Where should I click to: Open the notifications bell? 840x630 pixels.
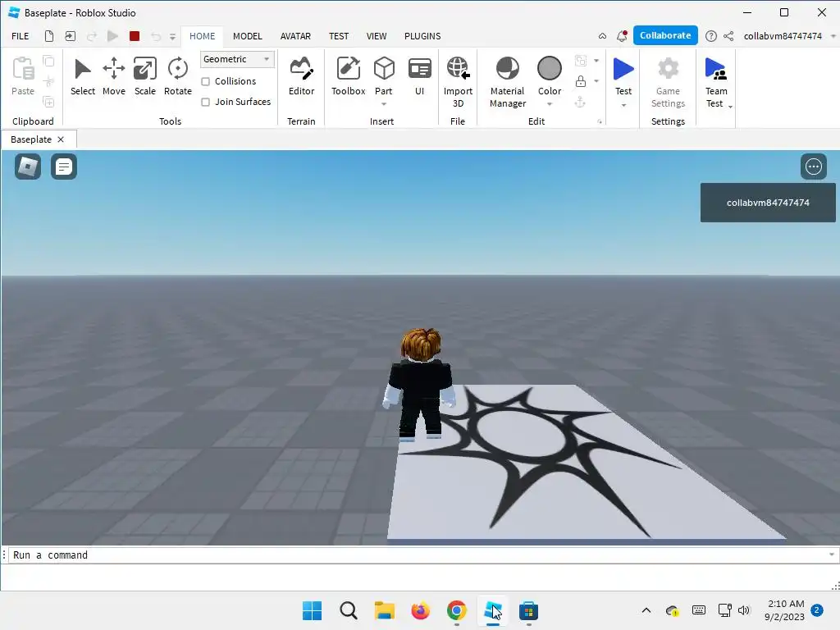(x=622, y=36)
